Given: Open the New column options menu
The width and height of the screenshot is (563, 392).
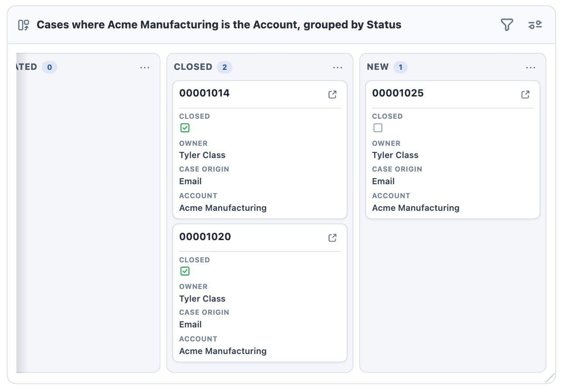Looking at the screenshot, I should click(531, 68).
